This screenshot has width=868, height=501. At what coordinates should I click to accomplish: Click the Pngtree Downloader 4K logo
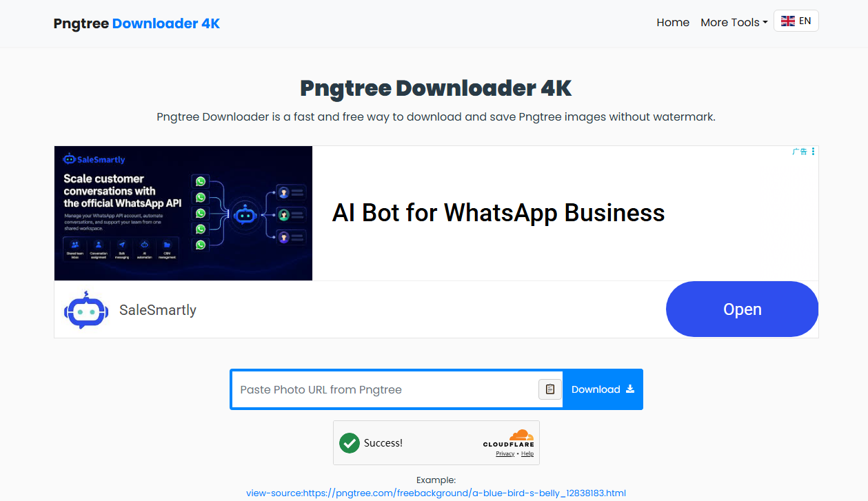[137, 23]
